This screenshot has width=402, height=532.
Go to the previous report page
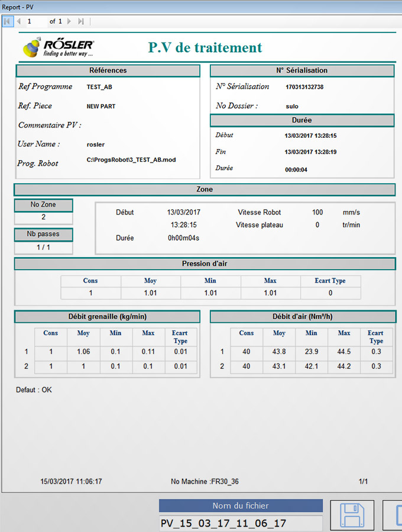(19, 21)
